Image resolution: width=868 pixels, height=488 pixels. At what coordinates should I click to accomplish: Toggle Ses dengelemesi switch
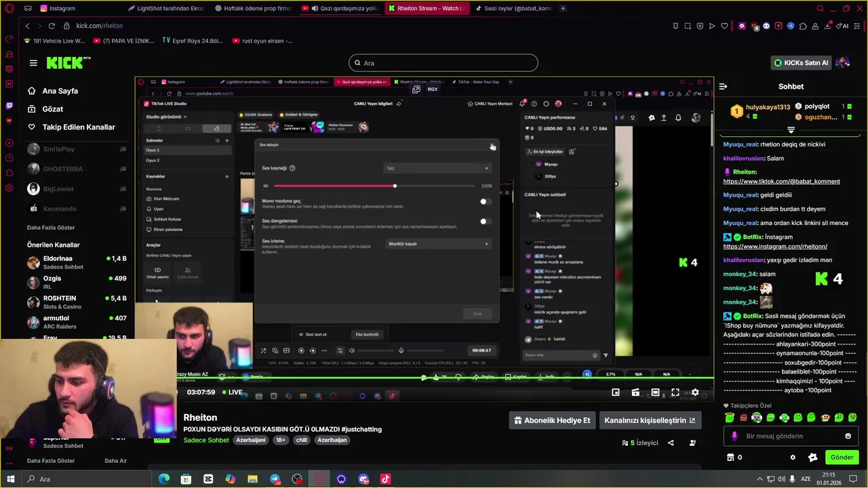point(484,221)
